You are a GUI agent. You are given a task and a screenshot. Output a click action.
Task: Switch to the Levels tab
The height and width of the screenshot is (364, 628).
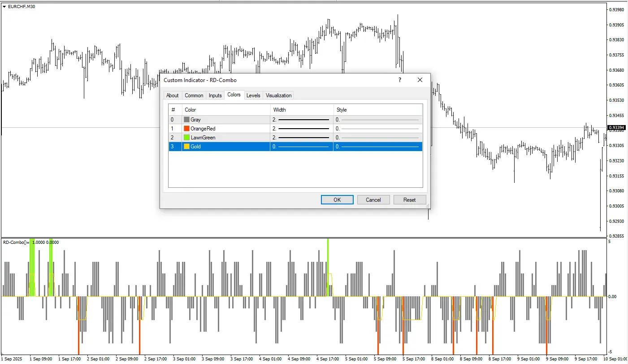point(253,95)
